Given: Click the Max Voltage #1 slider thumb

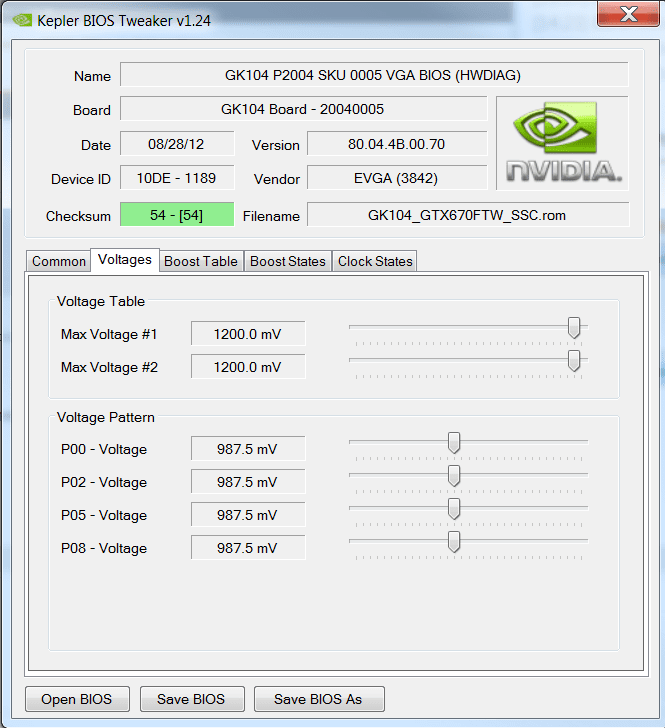Looking at the screenshot, I should [x=574, y=328].
